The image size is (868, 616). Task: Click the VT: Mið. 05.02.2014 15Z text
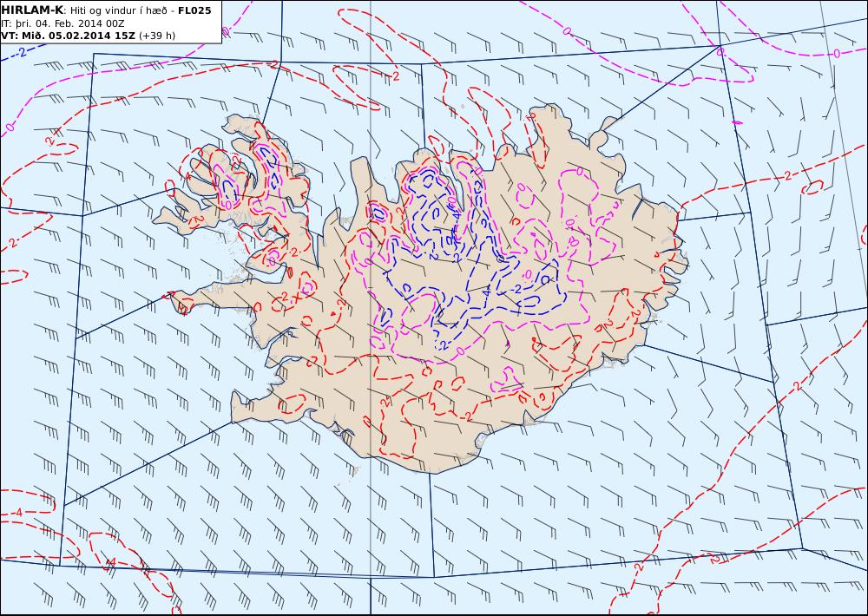pyautogui.click(x=68, y=36)
